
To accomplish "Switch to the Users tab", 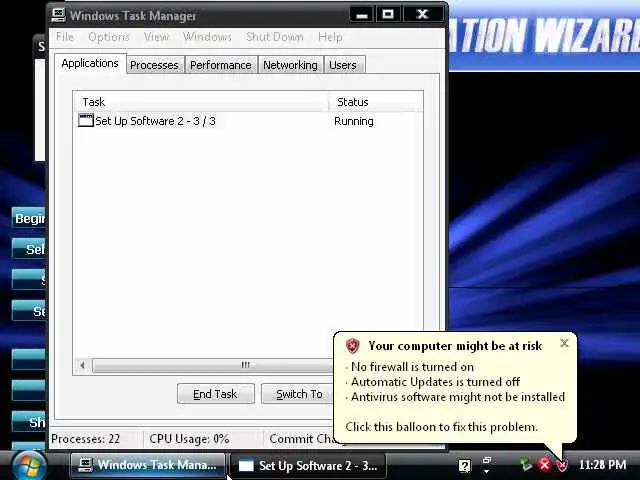I will click(x=343, y=65).
